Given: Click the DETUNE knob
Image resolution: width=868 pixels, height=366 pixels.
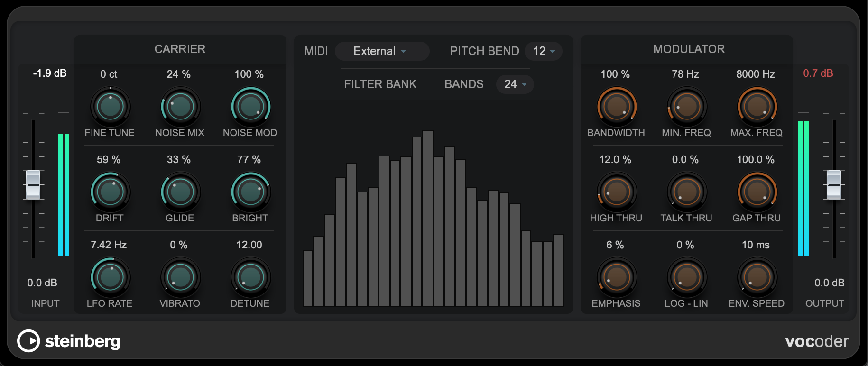Looking at the screenshot, I should (250, 277).
